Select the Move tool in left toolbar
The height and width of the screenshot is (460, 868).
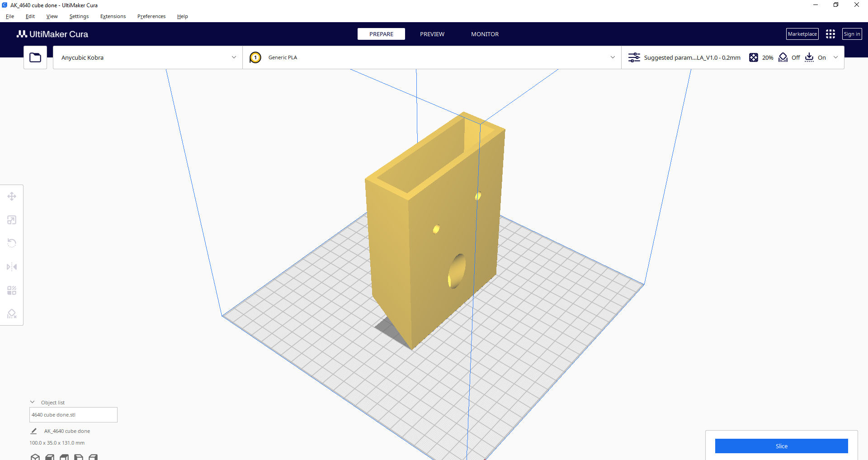coord(12,196)
